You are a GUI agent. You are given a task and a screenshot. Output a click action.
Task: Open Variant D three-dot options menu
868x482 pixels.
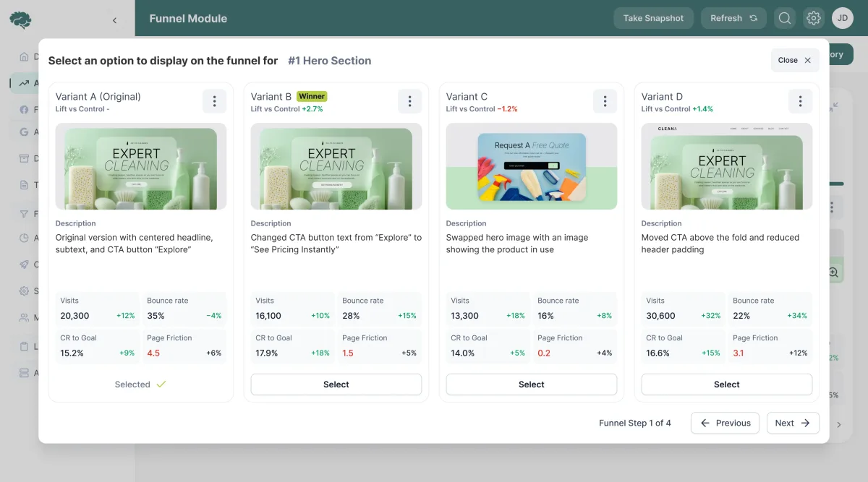pyautogui.click(x=800, y=101)
